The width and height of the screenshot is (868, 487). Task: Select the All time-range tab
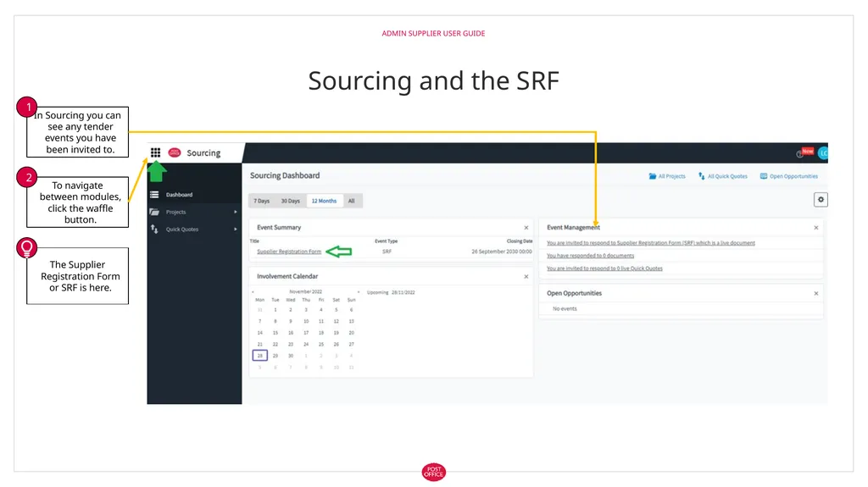[352, 201]
